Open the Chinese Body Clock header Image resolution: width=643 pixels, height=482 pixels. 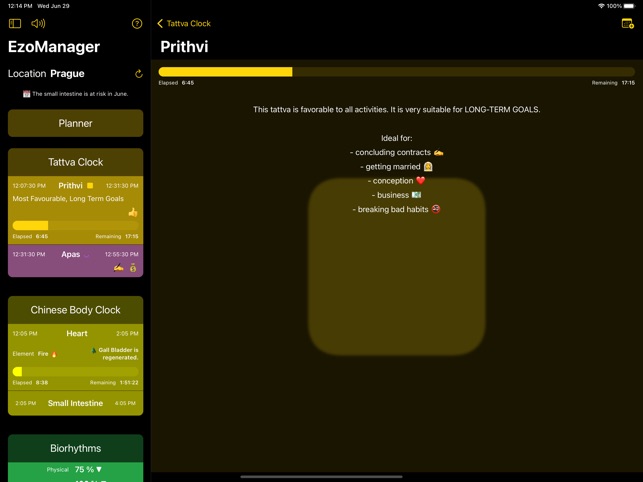pyautogui.click(x=75, y=310)
